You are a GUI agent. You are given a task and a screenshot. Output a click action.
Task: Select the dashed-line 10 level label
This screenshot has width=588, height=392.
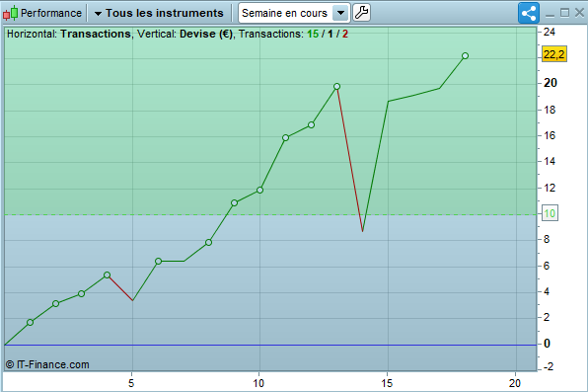pos(550,213)
